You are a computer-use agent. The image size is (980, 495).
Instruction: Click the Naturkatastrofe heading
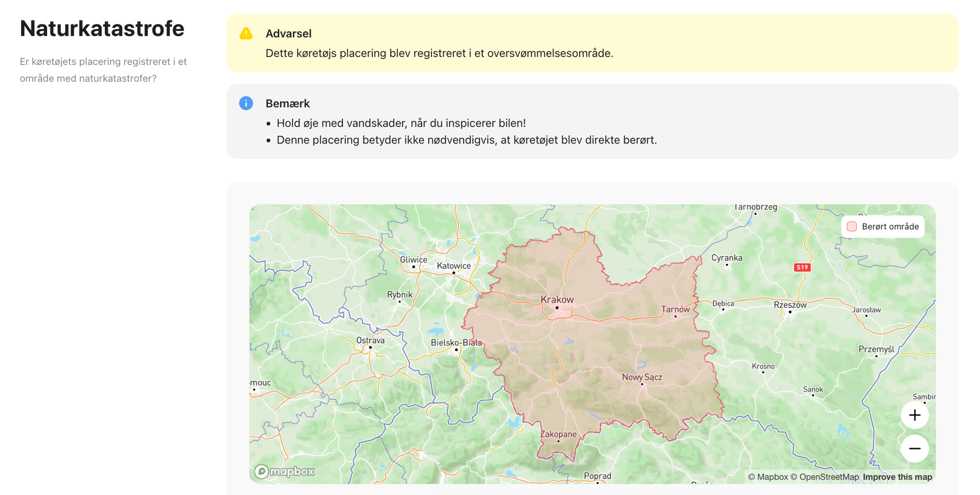(102, 29)
